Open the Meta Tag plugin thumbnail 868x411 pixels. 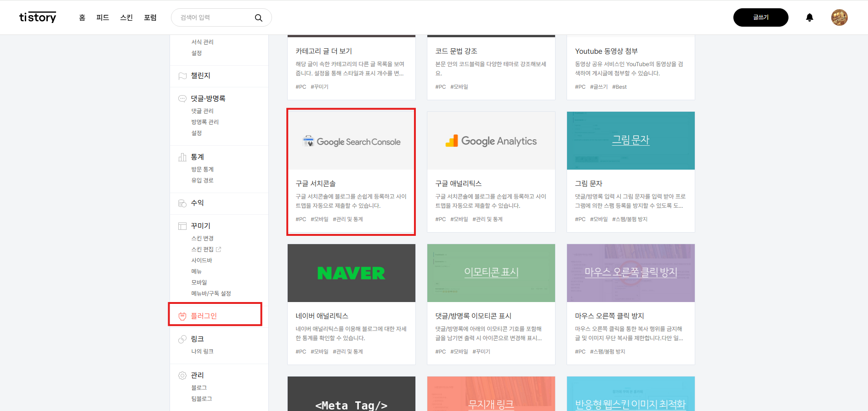352,394
